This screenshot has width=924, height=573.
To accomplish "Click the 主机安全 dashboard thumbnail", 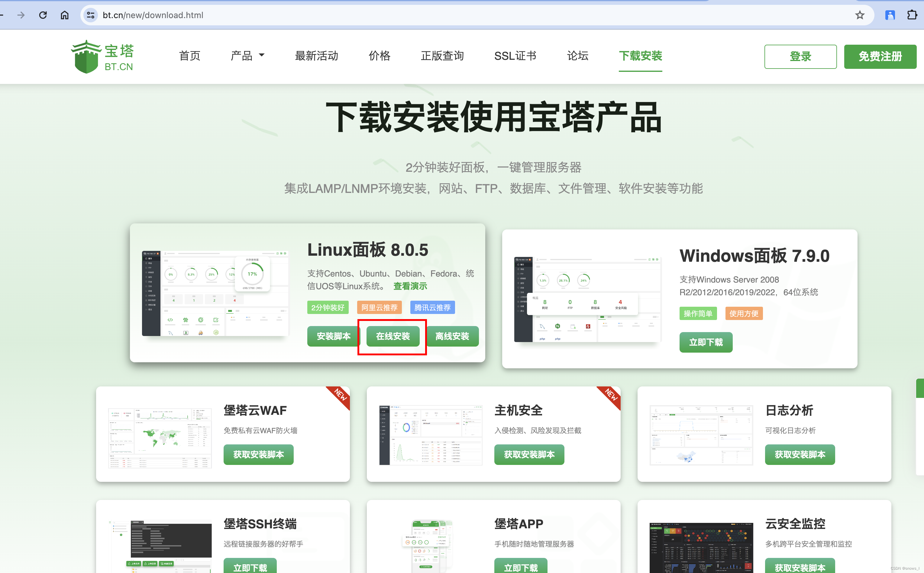I will (431, 435).
